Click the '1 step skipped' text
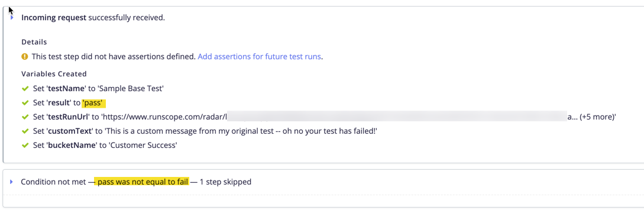This screenshot has width=644, height=216. [x=225, y=182]
